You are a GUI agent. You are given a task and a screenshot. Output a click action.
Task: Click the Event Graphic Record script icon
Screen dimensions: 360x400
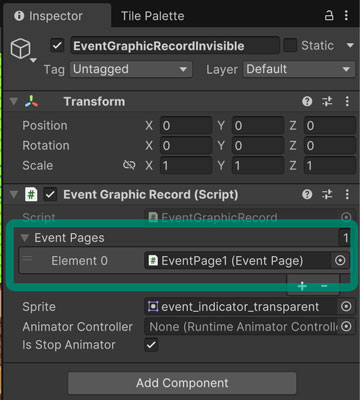coord(31,194)
